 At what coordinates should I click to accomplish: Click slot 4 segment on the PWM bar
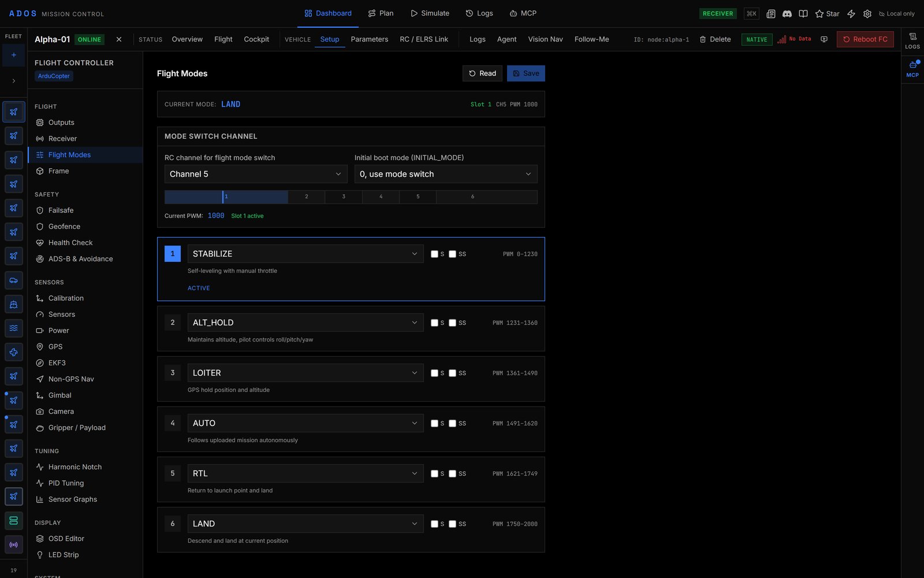pyautogui.click(x=381, y=197)
